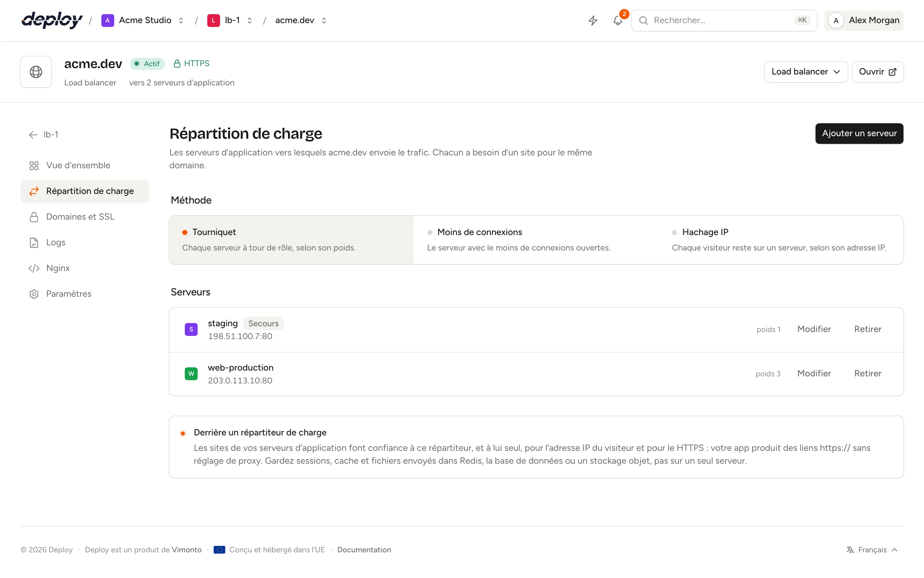924x578 pixels.
Task: Click the 203.0.113.10:80 address
Action: [240, 381]
